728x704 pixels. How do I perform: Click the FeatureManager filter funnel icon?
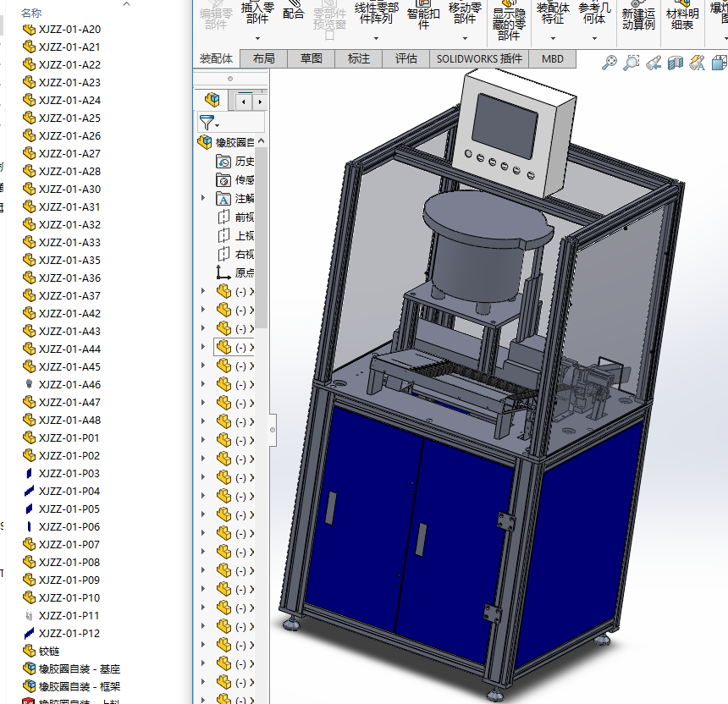pyautogui.click(x=207, y=122)
